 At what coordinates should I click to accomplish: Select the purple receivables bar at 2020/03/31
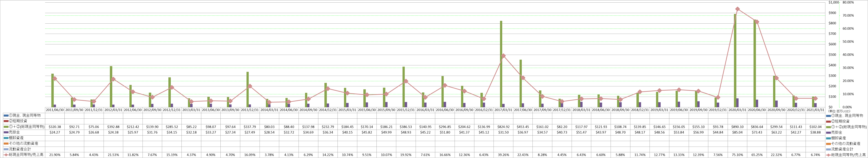(x=738, y=103)
